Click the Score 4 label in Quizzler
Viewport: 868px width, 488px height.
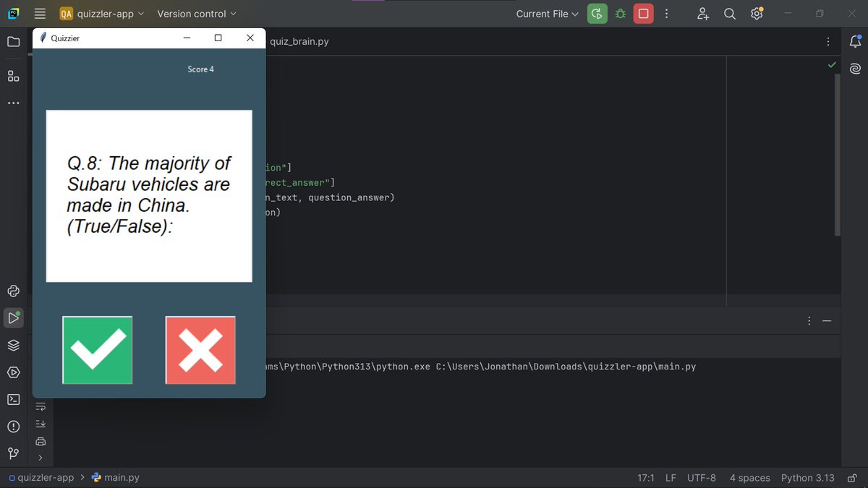(200, 69)
